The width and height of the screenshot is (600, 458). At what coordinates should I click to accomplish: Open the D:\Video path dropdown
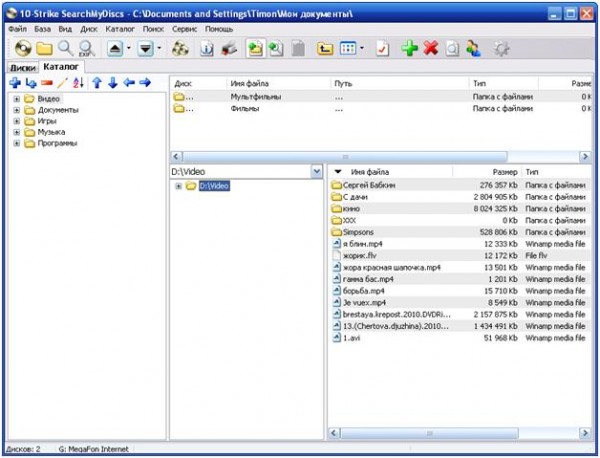[317, 171]
